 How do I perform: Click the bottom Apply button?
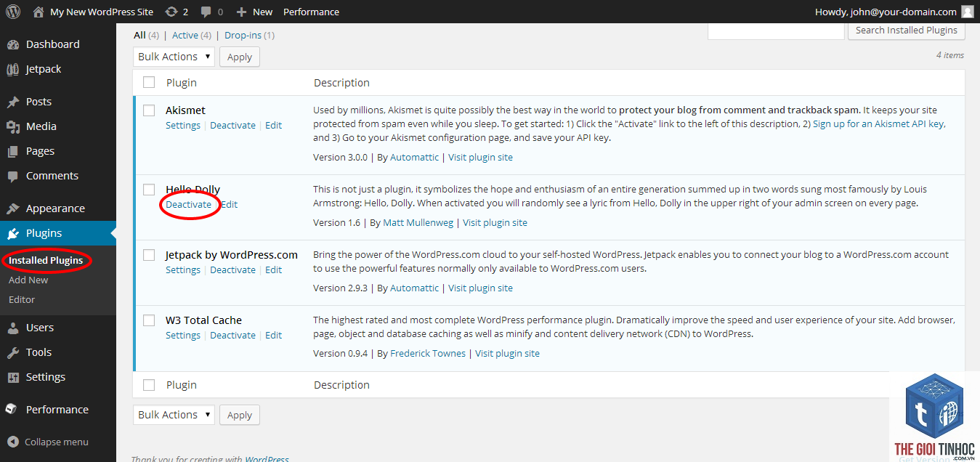pyautogui.click(x=240, y=415)
